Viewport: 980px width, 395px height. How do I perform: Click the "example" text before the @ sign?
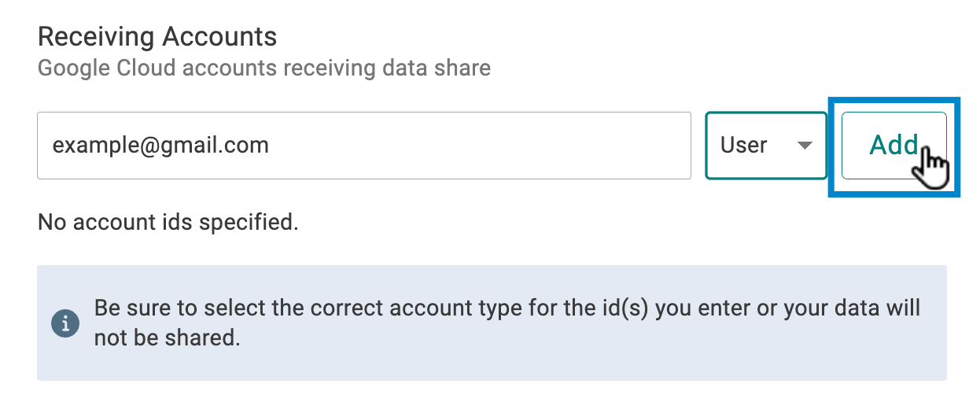click(86, 146)
